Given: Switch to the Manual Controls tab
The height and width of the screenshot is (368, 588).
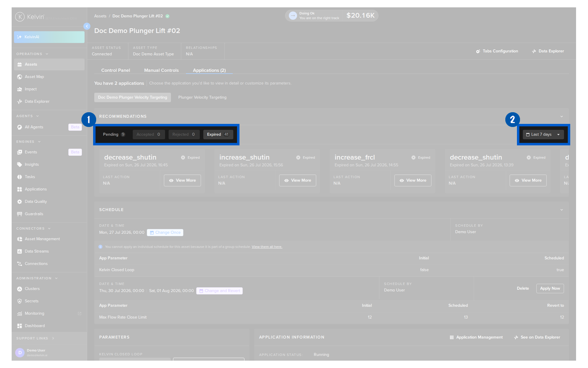Looking at the screenshot, I should point(161,70).
